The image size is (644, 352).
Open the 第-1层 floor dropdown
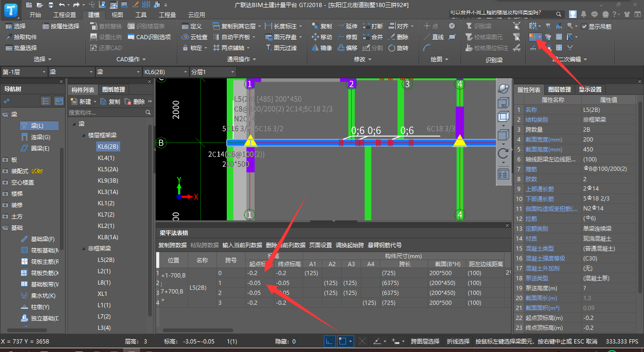click(24, 72)
